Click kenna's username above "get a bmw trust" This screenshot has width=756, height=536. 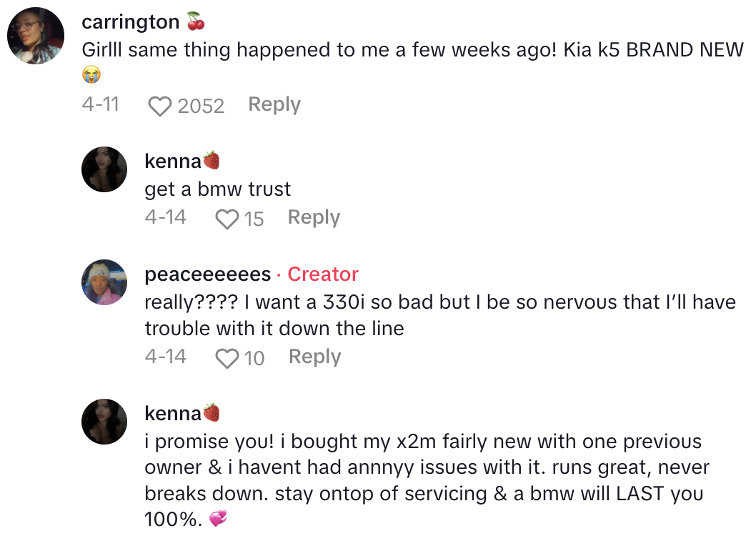(173, 162)
